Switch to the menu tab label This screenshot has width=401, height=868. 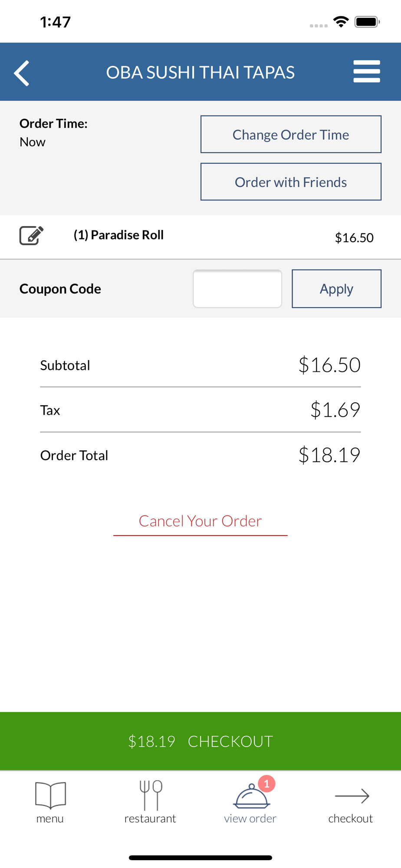[x=50, y=819]
